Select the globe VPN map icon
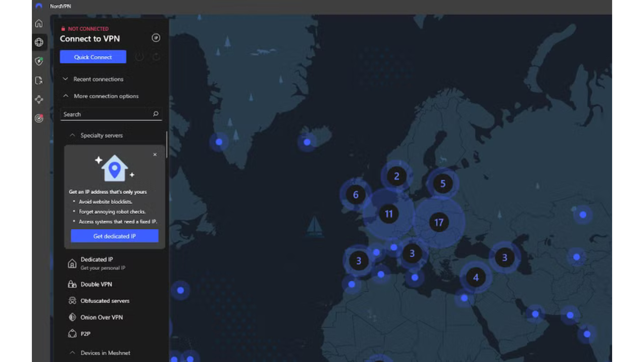This screenshot has height=362, width=644. click(x=39, y=42)
